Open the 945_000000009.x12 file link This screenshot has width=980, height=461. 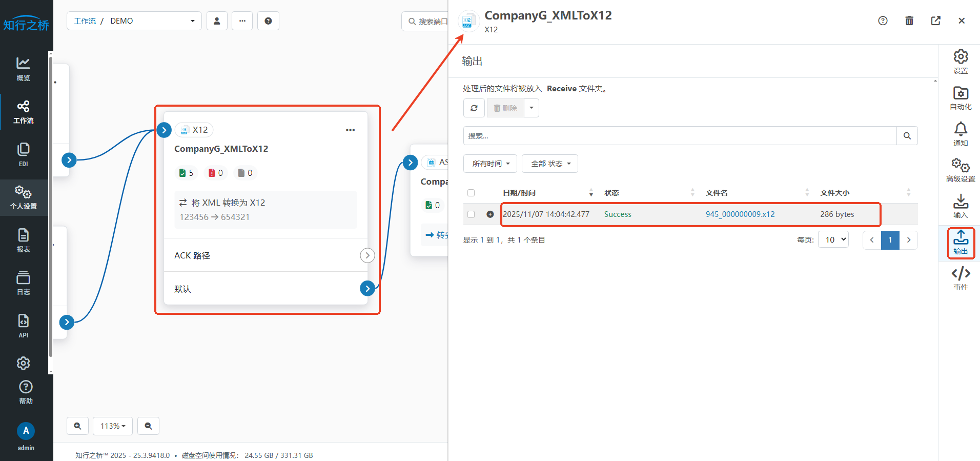pyautogui.click(x=740, y=214)
